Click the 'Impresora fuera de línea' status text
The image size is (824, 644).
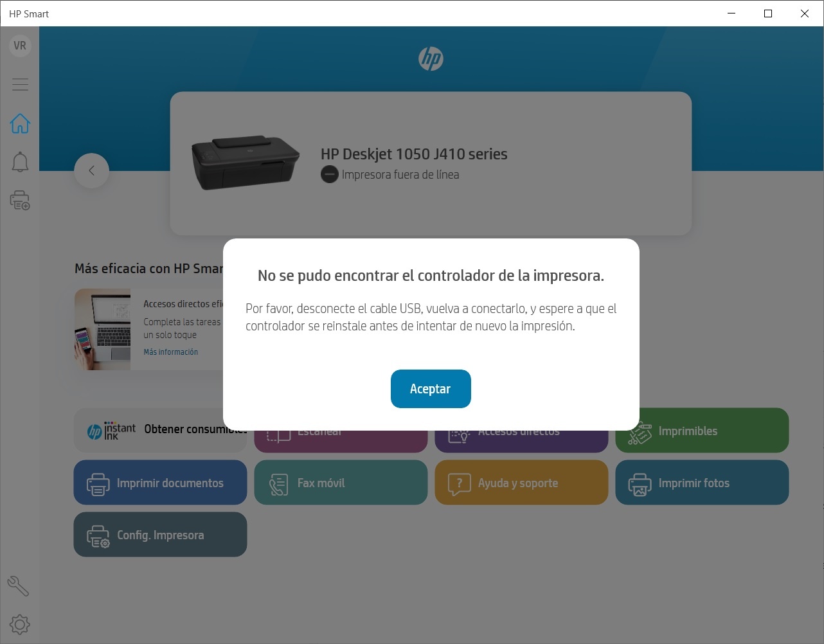[x=400, y=175]
